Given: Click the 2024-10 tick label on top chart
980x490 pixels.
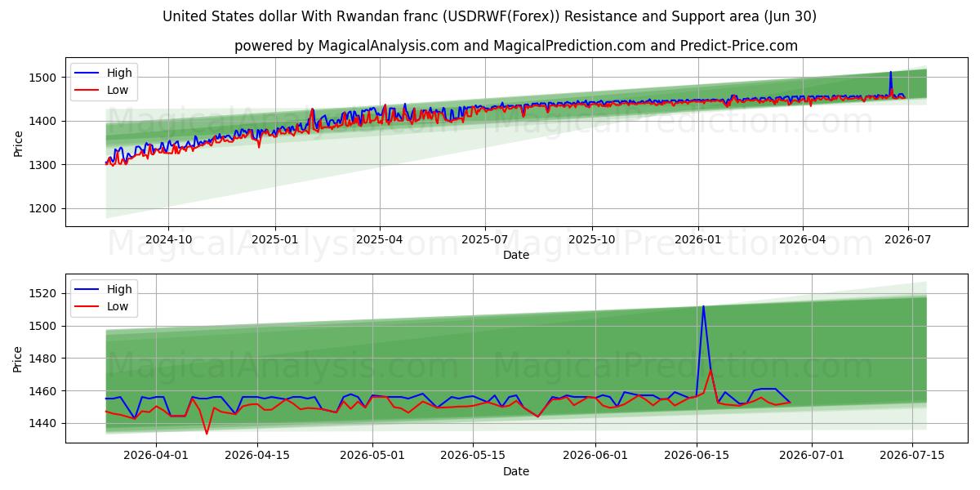Looking at the screenshot, I should click(x=168, y=239).
